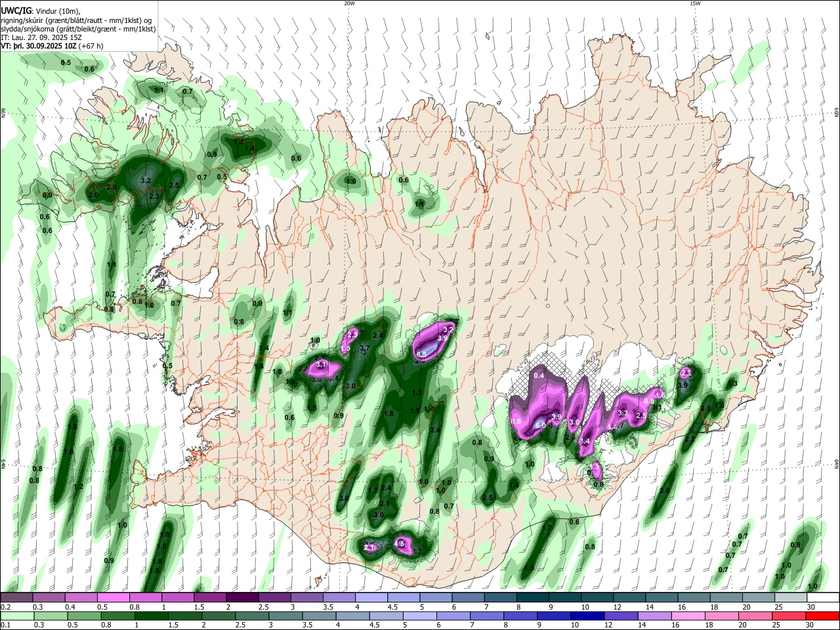Click the 0.8–1 green rain legend swatch
Viewport: 840px width, 630px height.
click(117, 615)
